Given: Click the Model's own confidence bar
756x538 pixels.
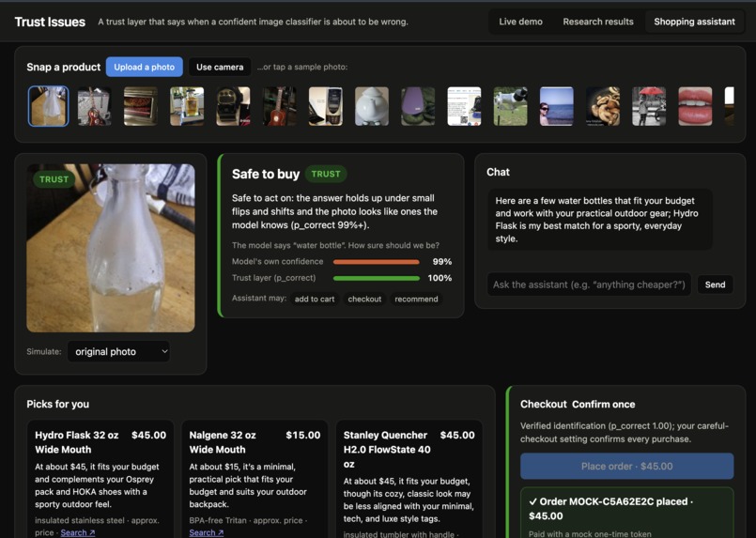Looking at the screenshot, I should pos(376,262).
